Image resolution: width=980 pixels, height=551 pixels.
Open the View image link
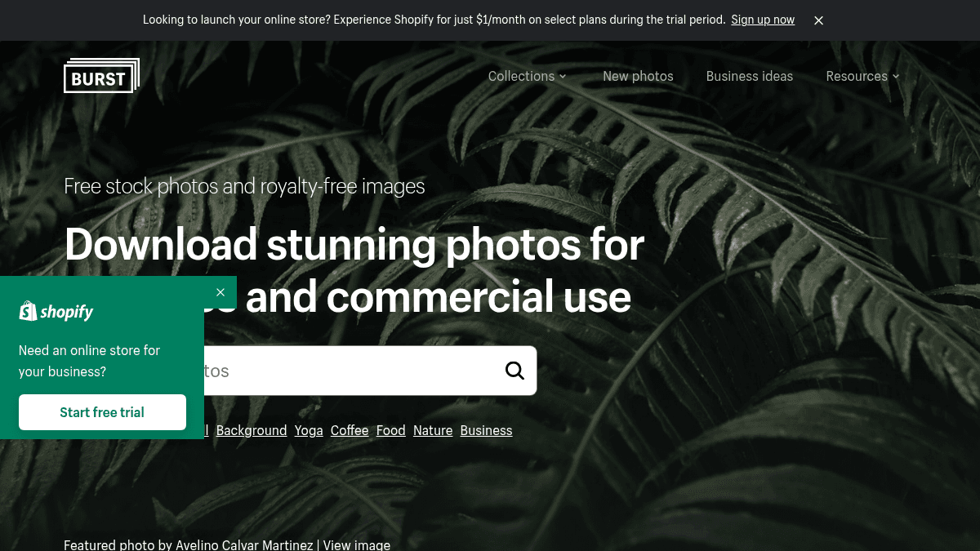(x=357, y=544)
